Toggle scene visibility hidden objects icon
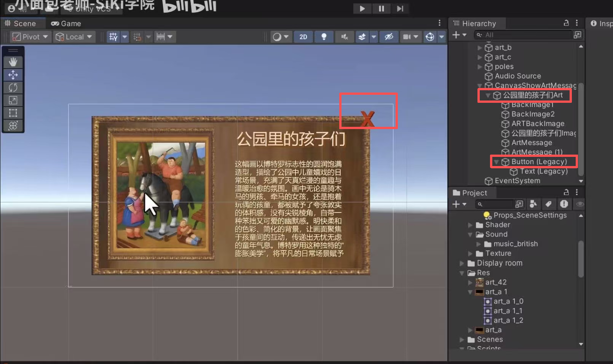Viewport: 613px width, 364px height. click(389, 37)
